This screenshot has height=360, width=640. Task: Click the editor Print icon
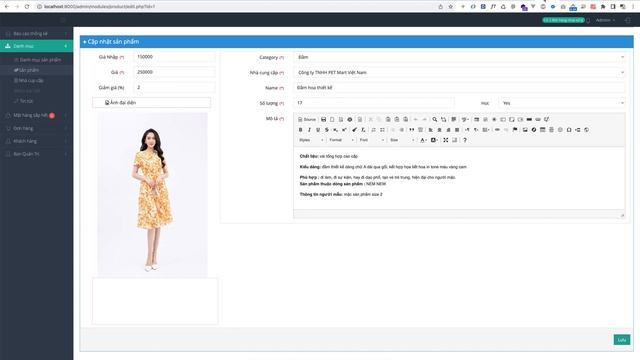coord(350,120)
